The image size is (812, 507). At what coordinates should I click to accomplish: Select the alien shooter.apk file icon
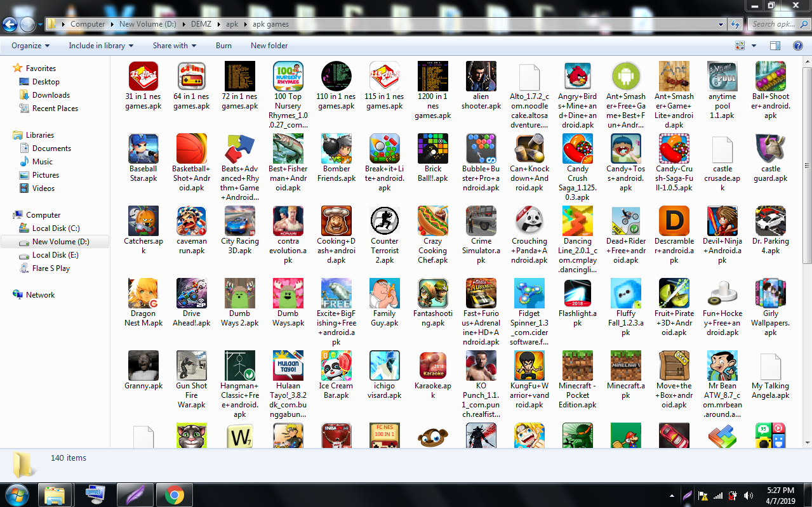click(x=481, y=76)
